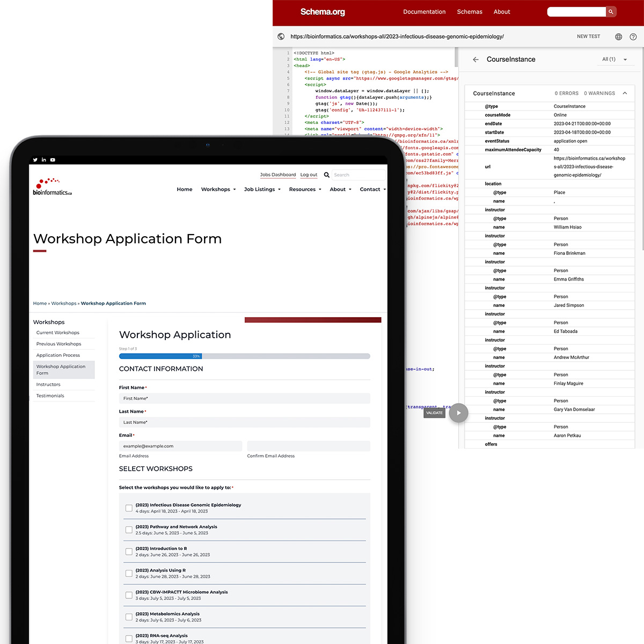Select Application Process in sidebar
The image size is (644, 644).
pyautogui.click(x=58, y=355)
